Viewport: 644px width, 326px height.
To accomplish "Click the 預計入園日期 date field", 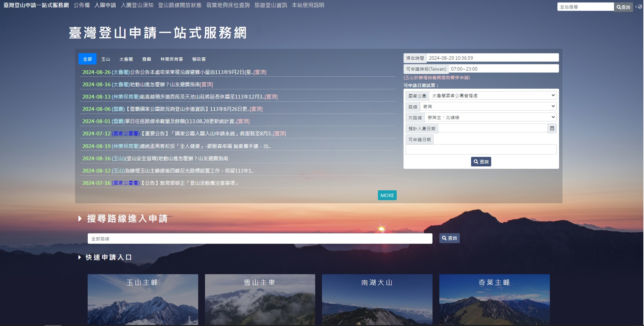I will (493, 129).
